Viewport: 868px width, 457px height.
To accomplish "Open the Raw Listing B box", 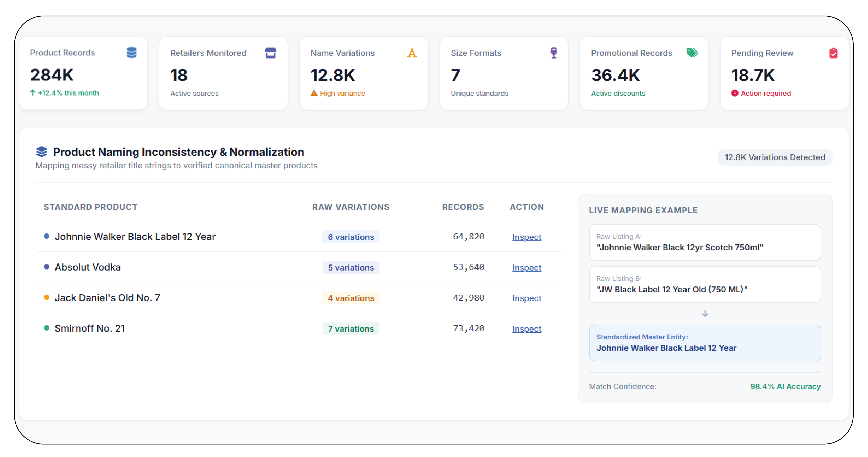I will (x=705, y=285).
